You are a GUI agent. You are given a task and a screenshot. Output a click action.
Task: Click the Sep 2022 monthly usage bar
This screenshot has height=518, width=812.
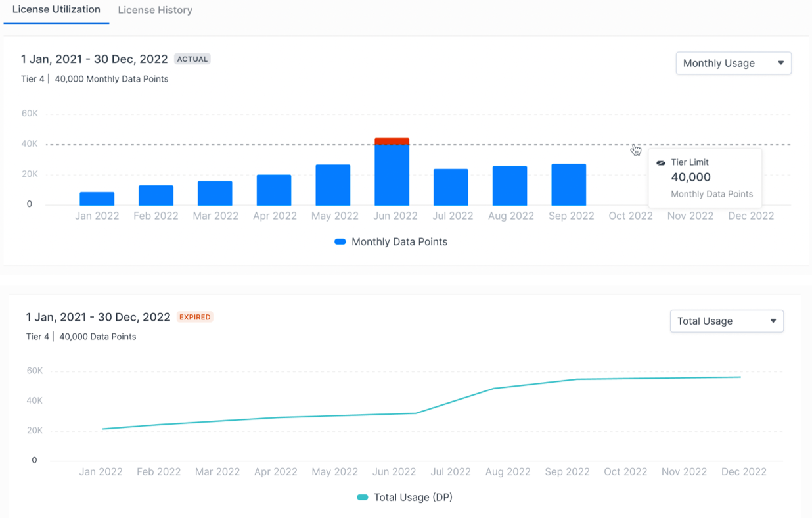569,185
